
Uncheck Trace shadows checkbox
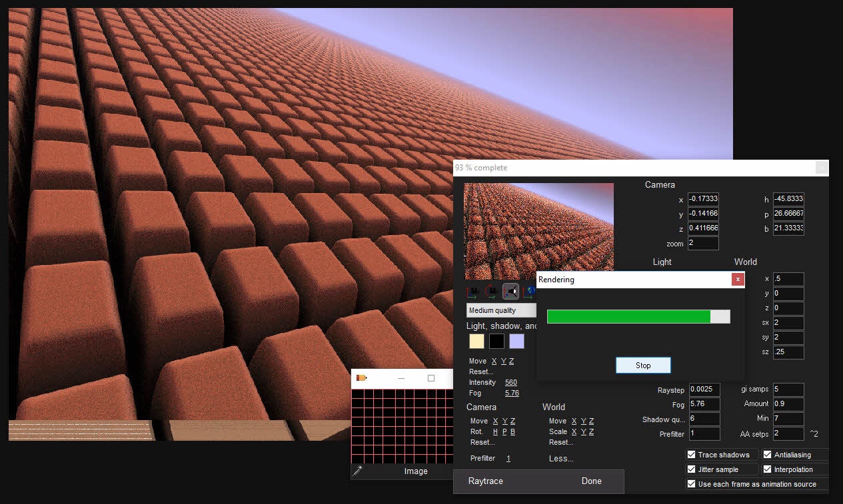[692, 455]
